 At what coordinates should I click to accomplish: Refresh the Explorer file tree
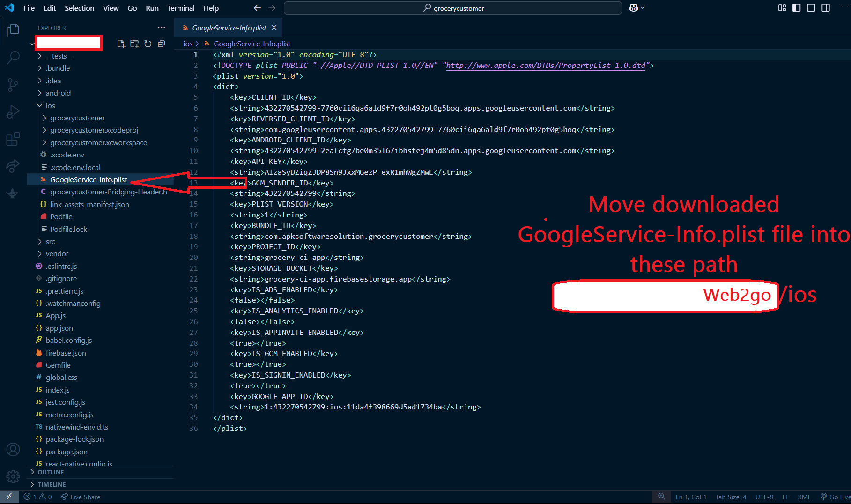click(148, 44)
